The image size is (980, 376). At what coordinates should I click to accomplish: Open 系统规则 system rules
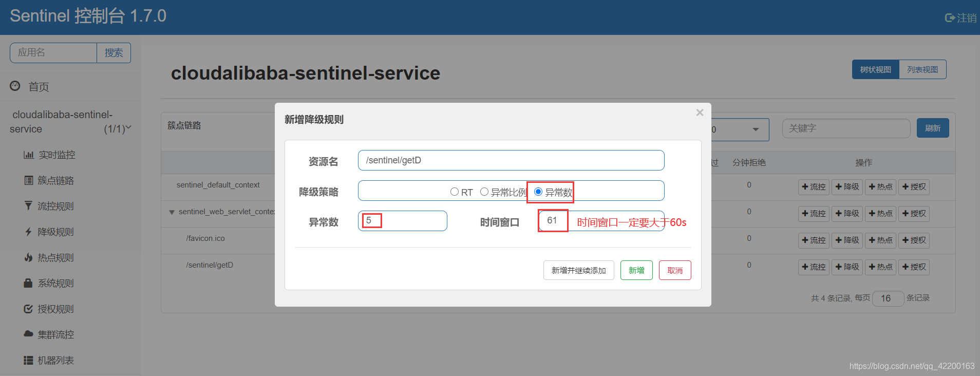pyautogui.click(x=49, y=283)
